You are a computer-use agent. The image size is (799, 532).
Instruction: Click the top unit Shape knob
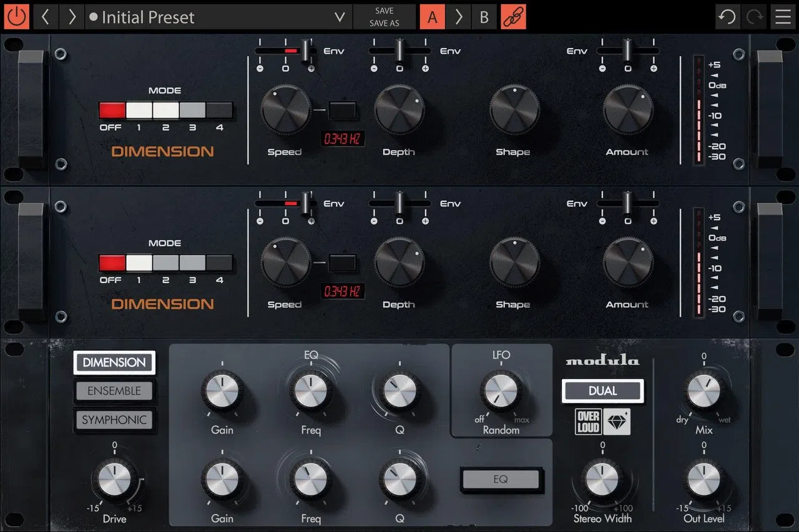coord(514,110)
